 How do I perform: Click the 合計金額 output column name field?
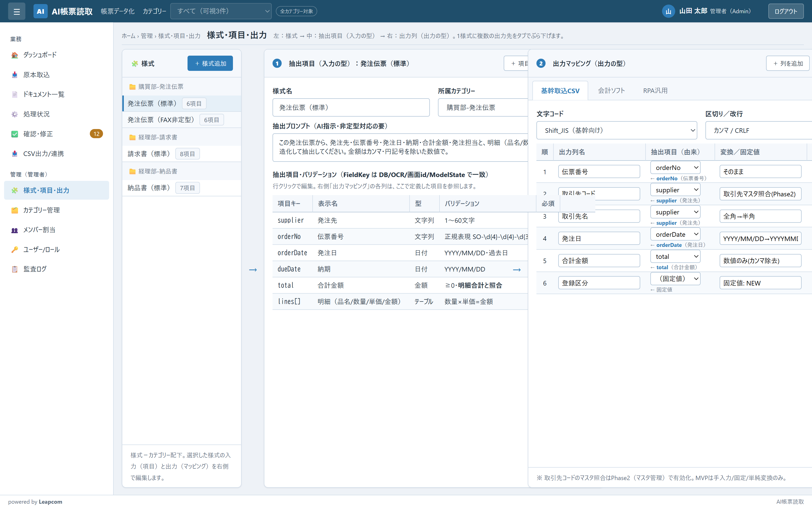click(x=599, y=261)
